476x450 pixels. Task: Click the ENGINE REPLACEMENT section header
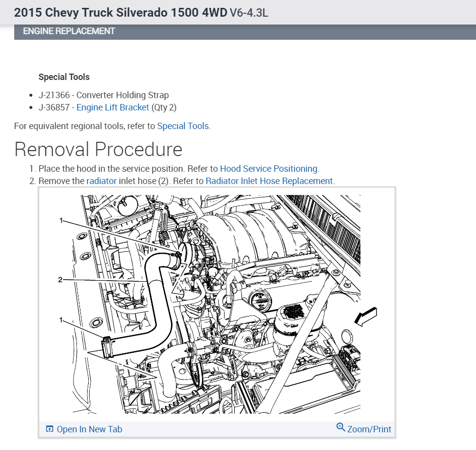tap(245, 31)
